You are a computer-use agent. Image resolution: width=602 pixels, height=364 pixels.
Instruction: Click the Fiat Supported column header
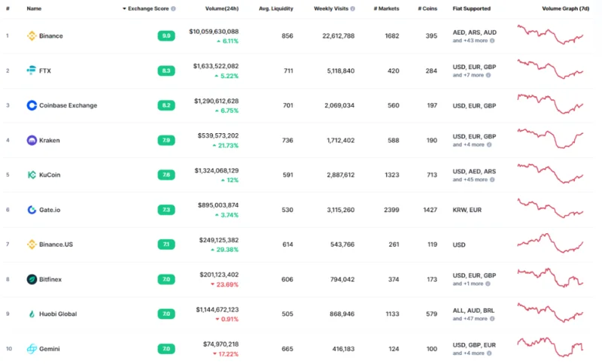[x=472, y=8]
